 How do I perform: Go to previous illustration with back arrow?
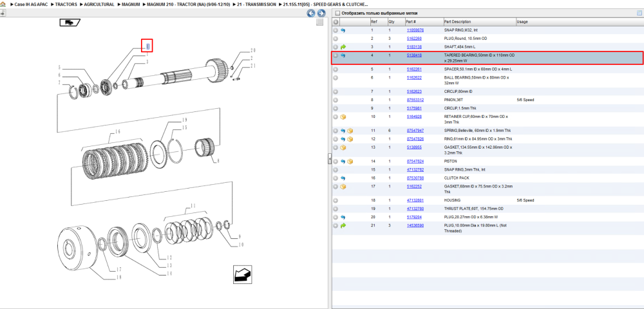(311, 13)
